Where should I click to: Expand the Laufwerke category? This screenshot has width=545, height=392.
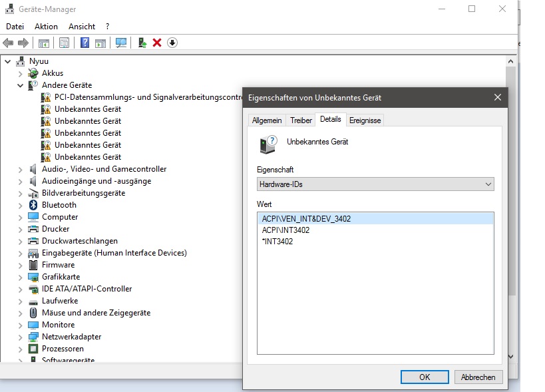(20, 301)
